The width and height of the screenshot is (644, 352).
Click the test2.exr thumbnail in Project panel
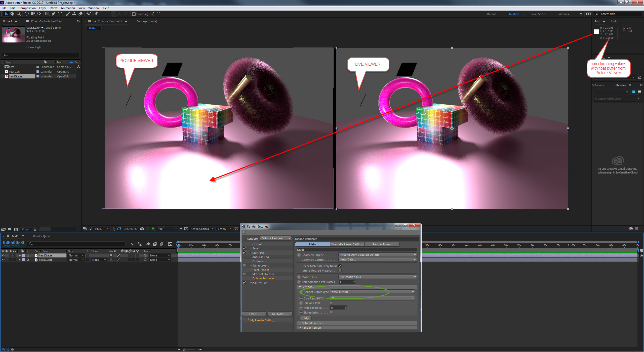13,34
